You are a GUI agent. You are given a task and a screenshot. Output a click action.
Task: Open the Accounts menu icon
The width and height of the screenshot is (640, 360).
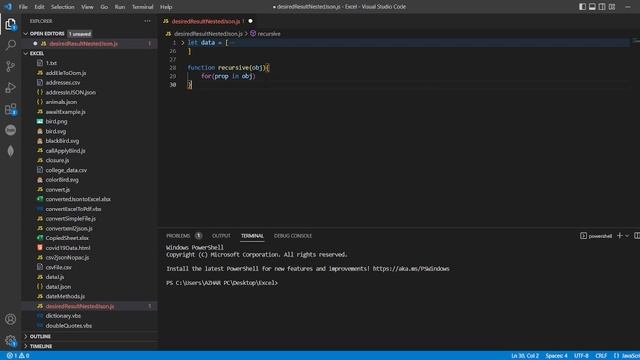point(11,319)
